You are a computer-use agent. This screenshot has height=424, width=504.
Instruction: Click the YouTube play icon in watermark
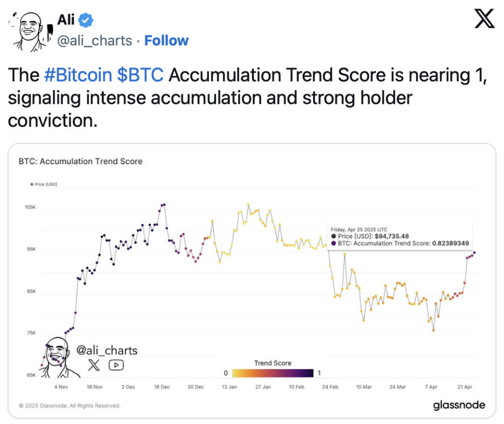(116, 365)
